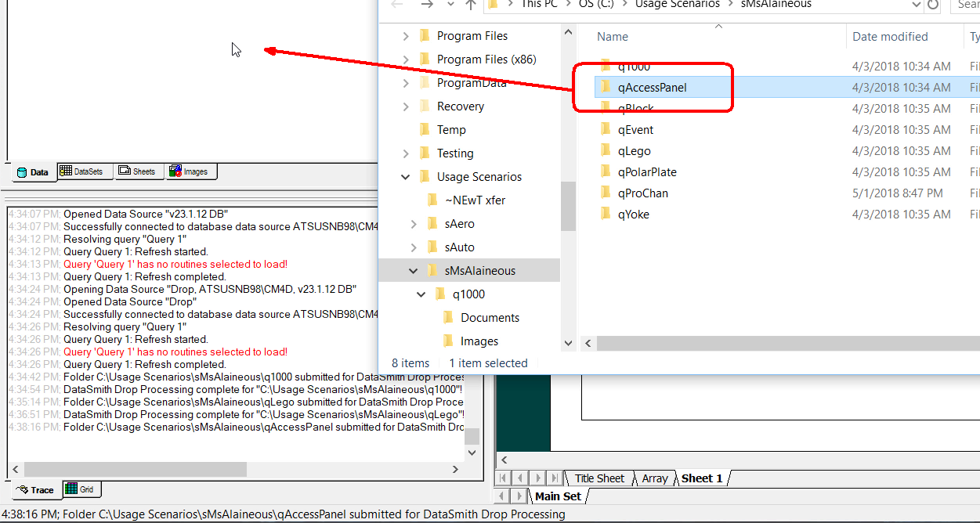The image size is (980, 523).
Task: Jump to first sheet using navigation arrow
Action: tap(504, 478)
